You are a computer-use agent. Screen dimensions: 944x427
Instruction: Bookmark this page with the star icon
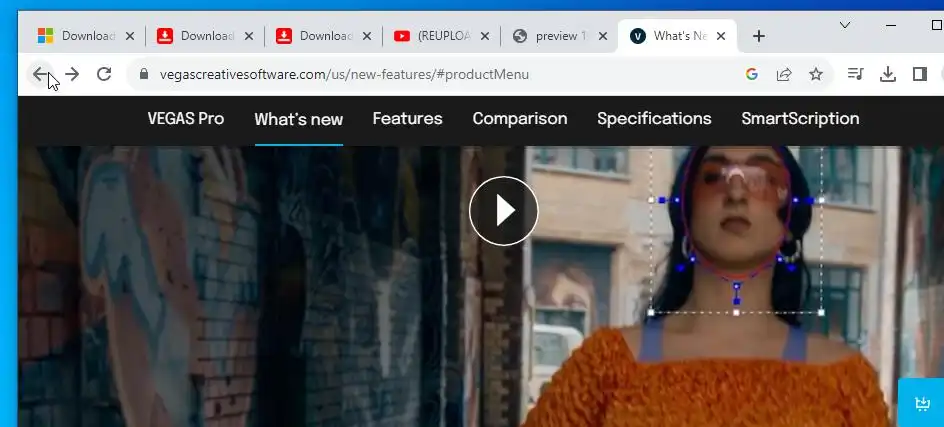pos(816,74)
